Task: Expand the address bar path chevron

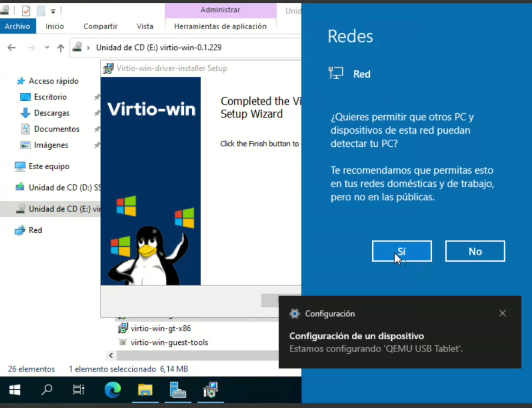Action: [x=88, y=47]
